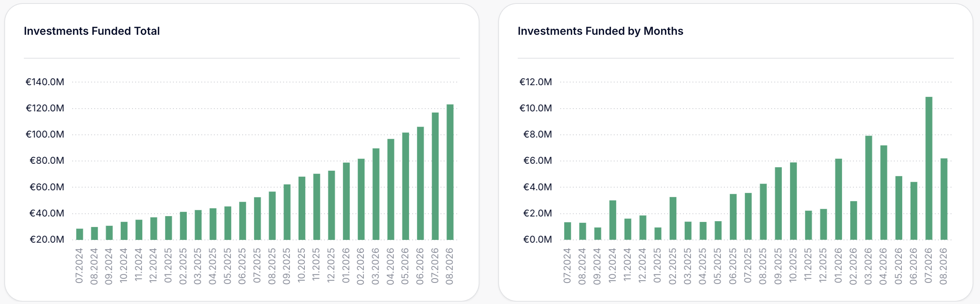The height and width of the screenshot is (304, 980).
Task: Select the 04.2026 bar in Funded by Months chart
Action: coord(884,192)
